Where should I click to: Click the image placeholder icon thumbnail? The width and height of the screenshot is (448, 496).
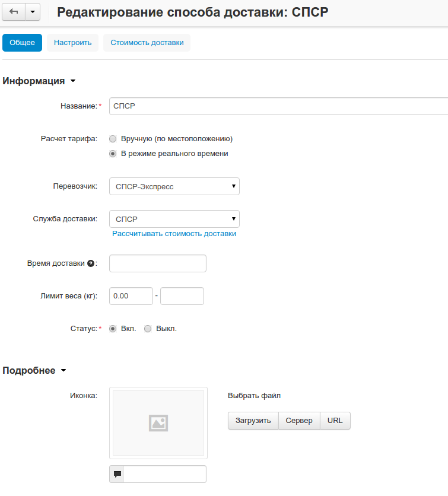[x=158, y=422]
